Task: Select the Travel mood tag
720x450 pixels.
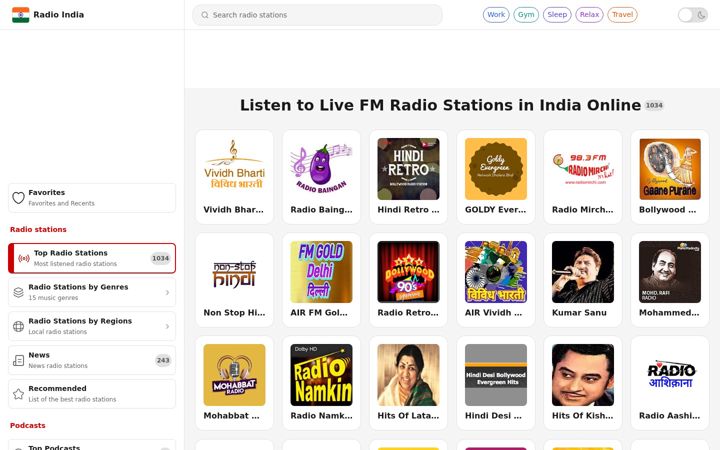Action: click(x=622, y=15)
